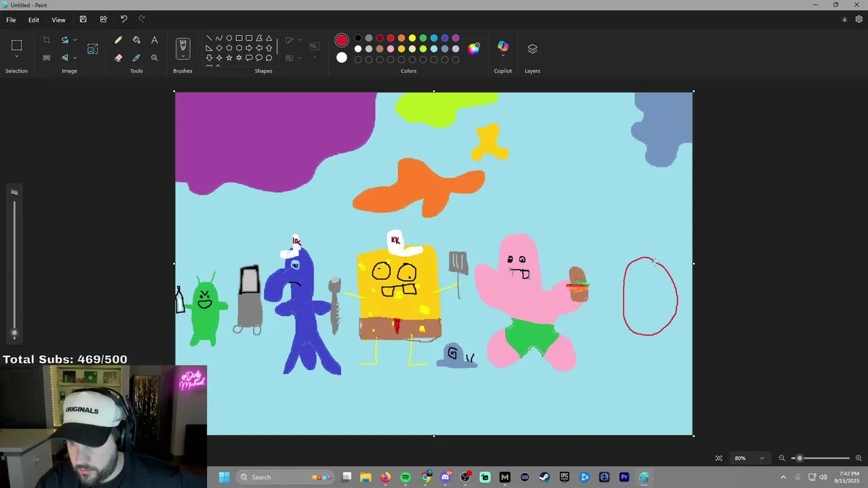Pick the yellow palette color

(412, 38)
